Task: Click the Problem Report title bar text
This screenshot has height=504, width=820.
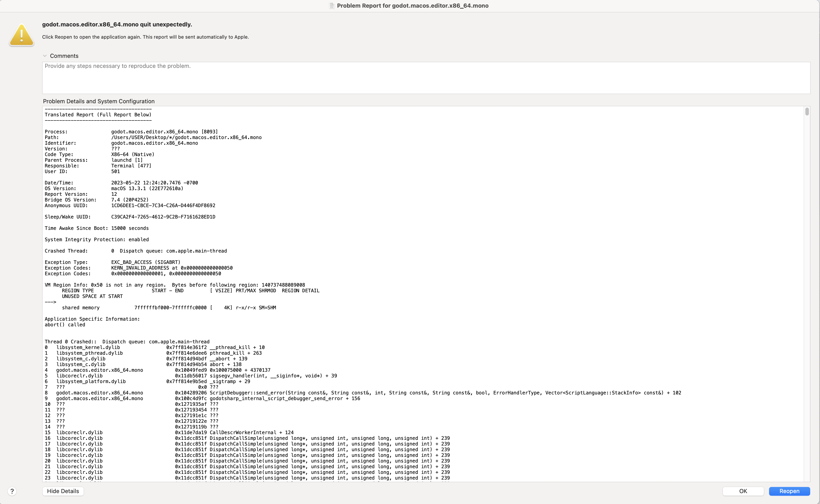Action: click(412, 6)
